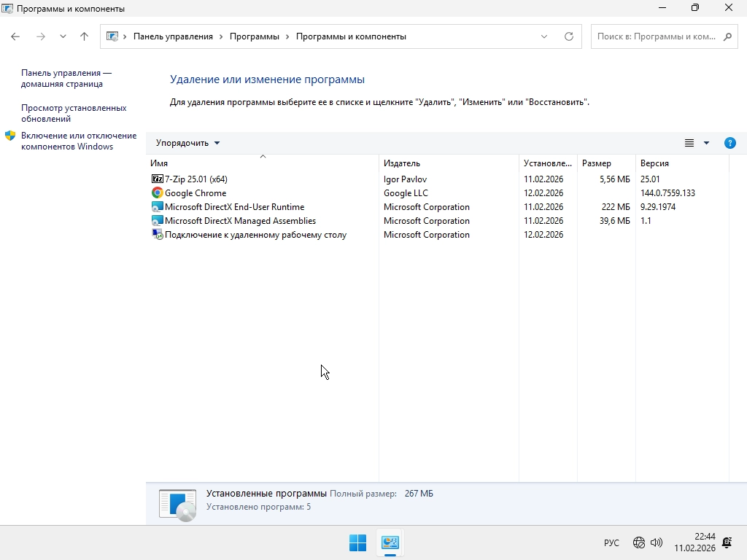Image resolution: width=747 pixels, height=560 pixels.
Task: Sort by the Версия column header
Action: [x=682, y=163]
